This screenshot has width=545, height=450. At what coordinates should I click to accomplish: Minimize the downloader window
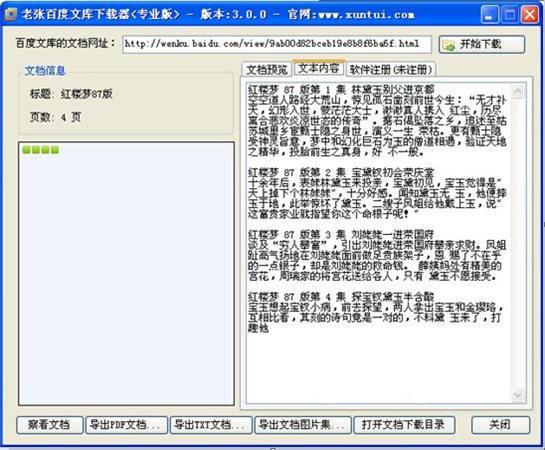(x=489, y=15)
